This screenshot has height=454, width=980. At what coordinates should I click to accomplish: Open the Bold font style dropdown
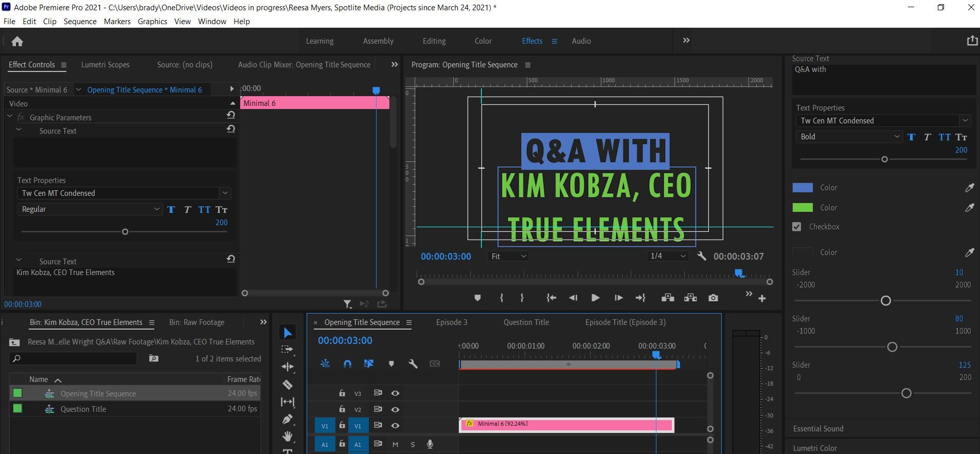pos(849,137)
